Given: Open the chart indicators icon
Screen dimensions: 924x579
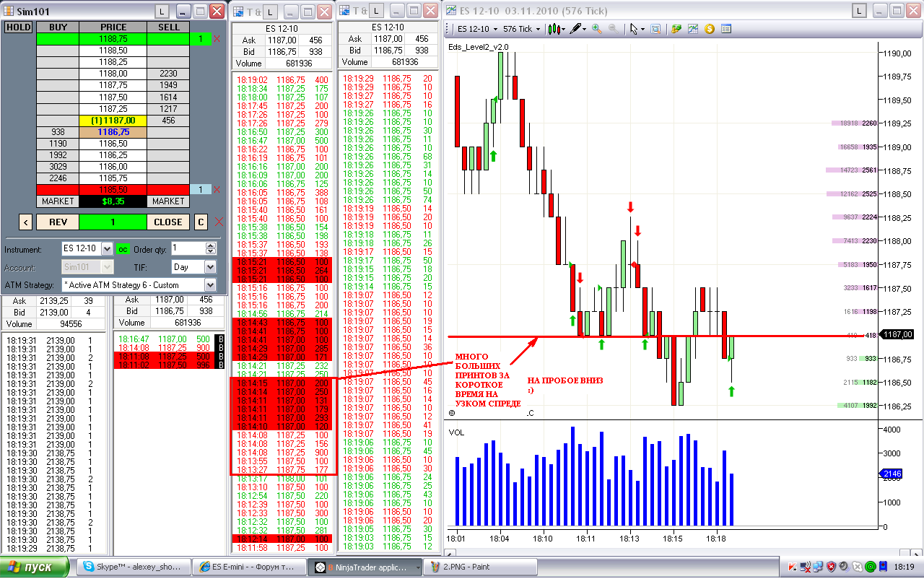Looking at the screenshot, I should coord(692,29).
